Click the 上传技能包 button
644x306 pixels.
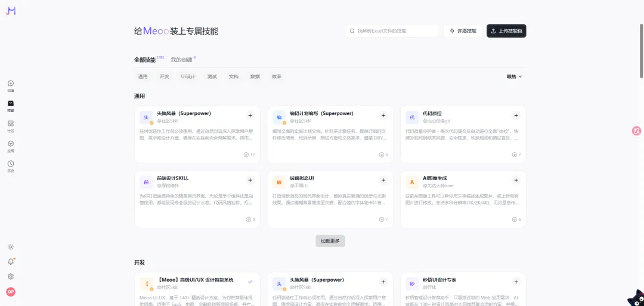pos(506,31)
